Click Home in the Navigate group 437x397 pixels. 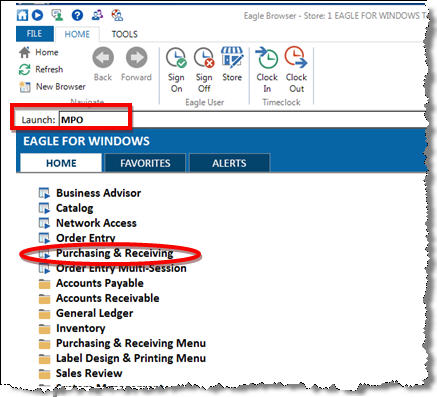click(39, 52)
